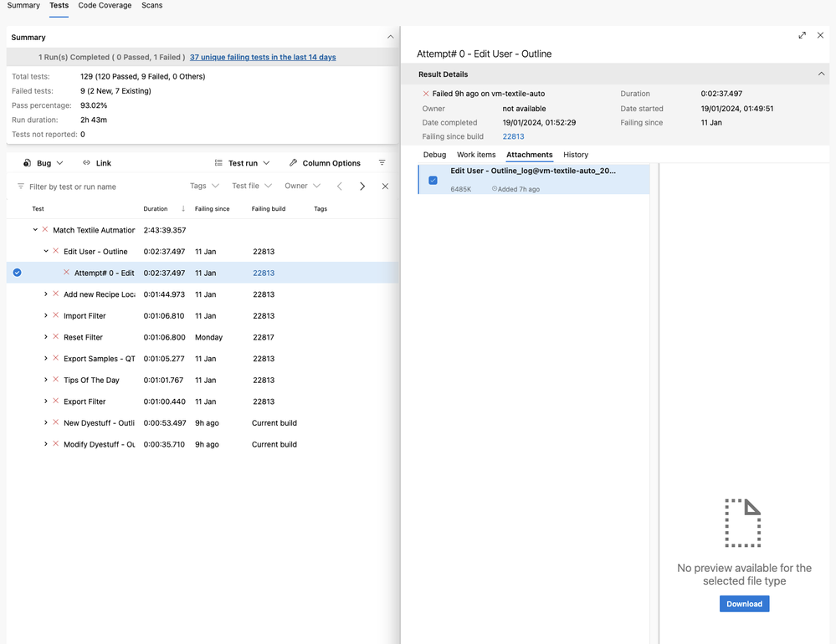Open the filter funnel icon in toolbar

tap(382, 163)
